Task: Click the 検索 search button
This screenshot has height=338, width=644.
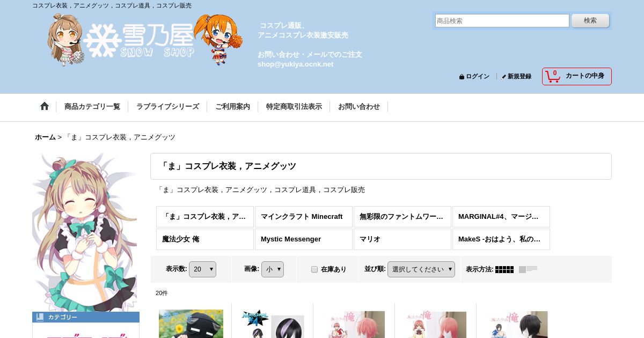Action: (x=590, y=20)
